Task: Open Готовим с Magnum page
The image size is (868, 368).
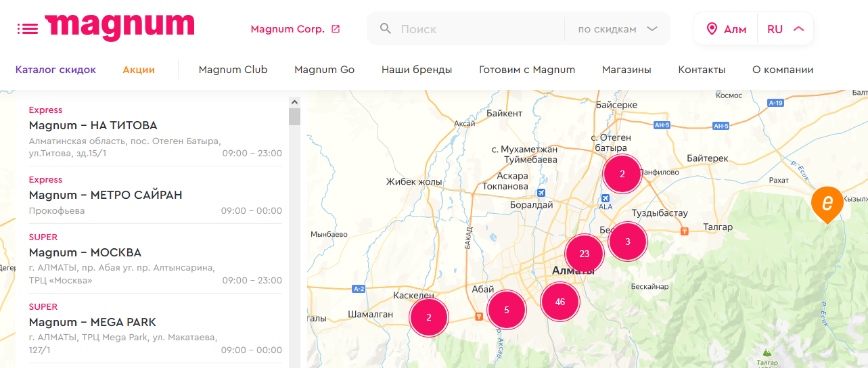Action: click(x=527, y=70)
